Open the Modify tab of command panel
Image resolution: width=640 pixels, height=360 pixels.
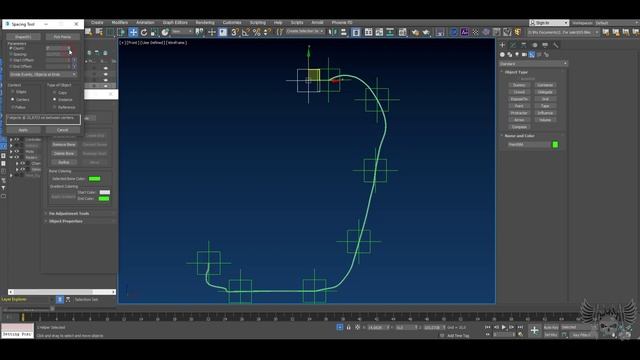pyautogui.click(x=513, y=45)
